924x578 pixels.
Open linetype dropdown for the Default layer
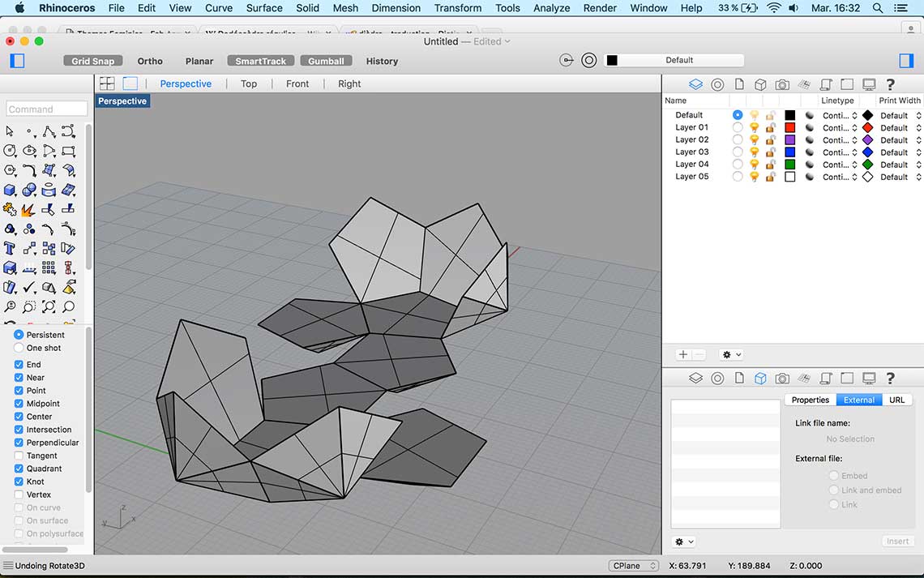pos(840,115)
